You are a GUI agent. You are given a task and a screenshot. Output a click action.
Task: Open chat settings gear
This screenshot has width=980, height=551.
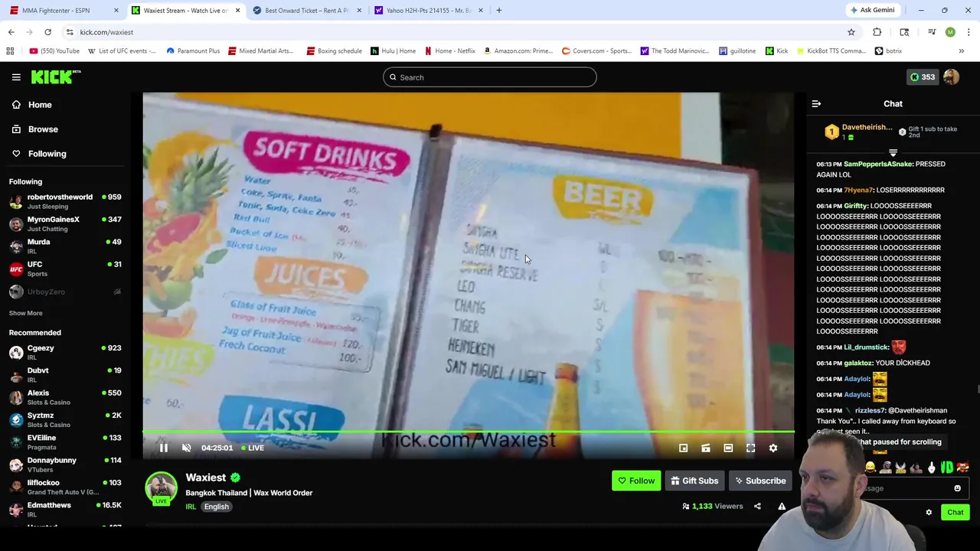tap(929, 513)
